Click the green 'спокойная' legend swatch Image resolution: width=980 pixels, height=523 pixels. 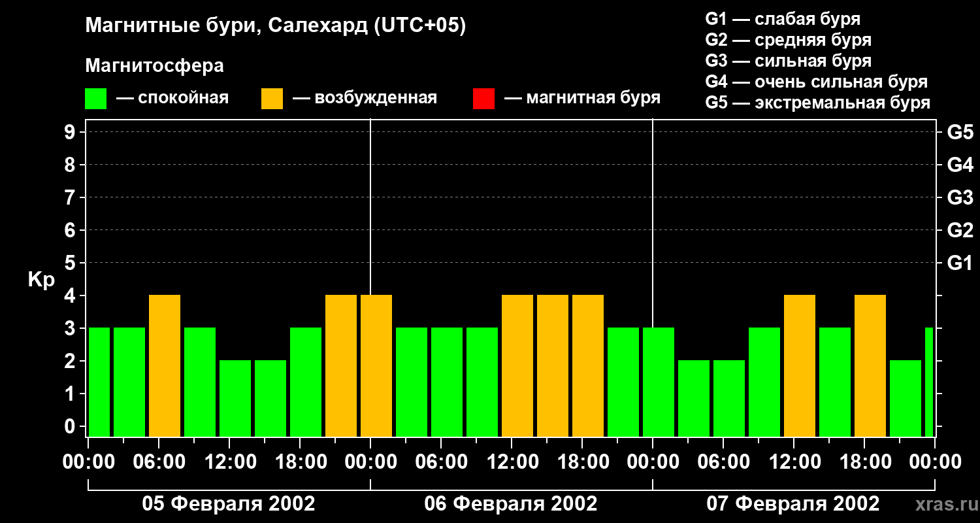[x=96, y=99]
